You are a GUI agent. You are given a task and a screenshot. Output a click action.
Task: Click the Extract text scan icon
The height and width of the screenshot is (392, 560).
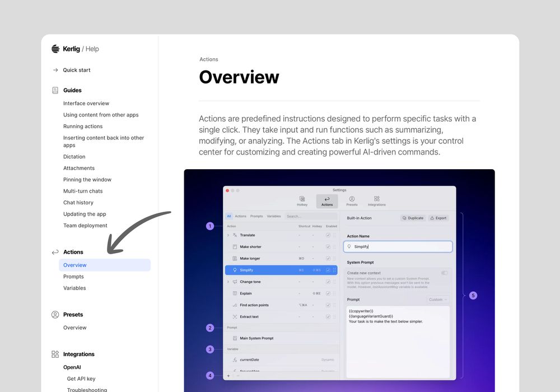tap(235, 316)
